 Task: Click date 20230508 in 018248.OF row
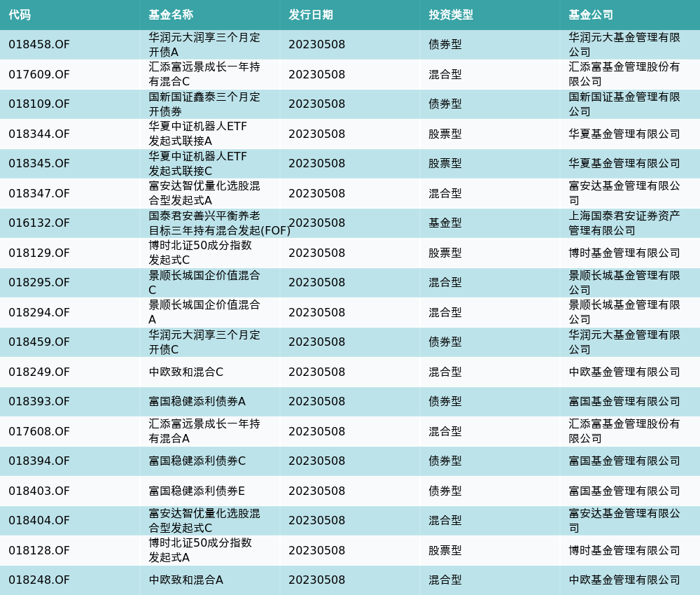[x=316, y=580]
